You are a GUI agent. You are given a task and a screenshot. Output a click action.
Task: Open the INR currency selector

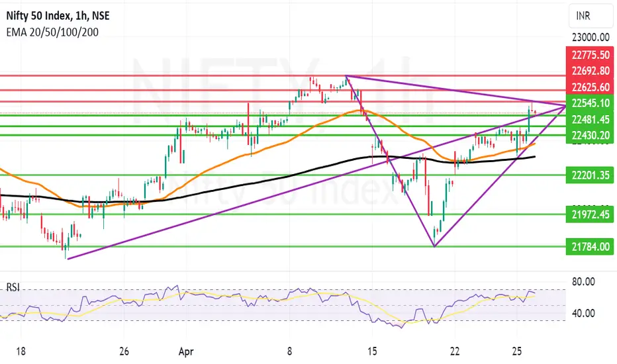pos(591,16)
